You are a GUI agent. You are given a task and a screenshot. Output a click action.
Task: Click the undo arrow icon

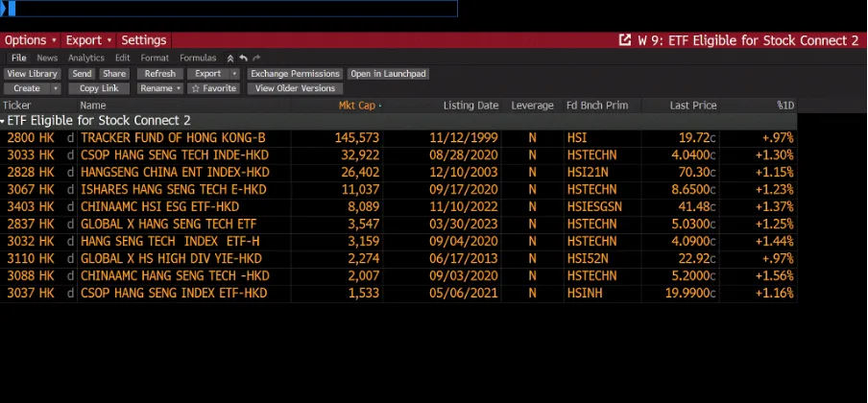(244, 59)
